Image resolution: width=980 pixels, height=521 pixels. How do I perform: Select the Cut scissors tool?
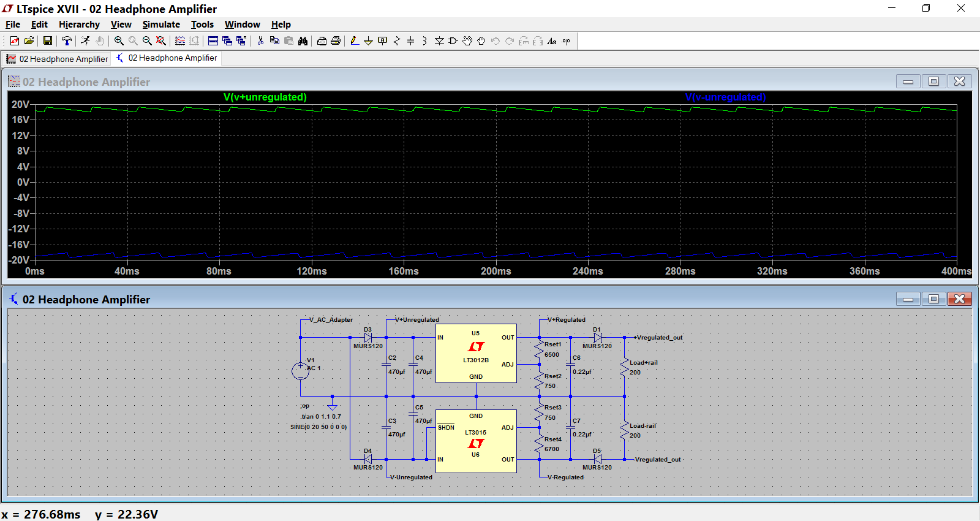pos(260,41)
